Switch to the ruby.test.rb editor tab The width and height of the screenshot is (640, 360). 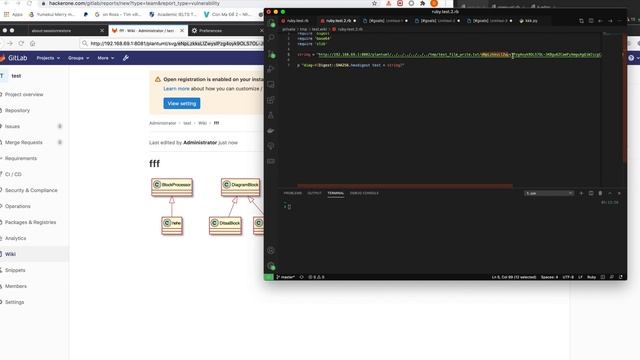coord(298,20)
